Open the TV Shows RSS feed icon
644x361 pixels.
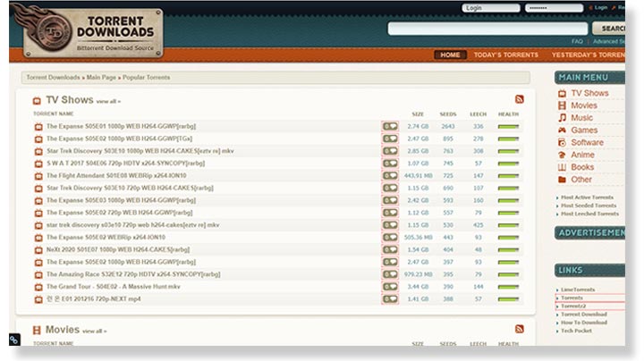(520, 99)
